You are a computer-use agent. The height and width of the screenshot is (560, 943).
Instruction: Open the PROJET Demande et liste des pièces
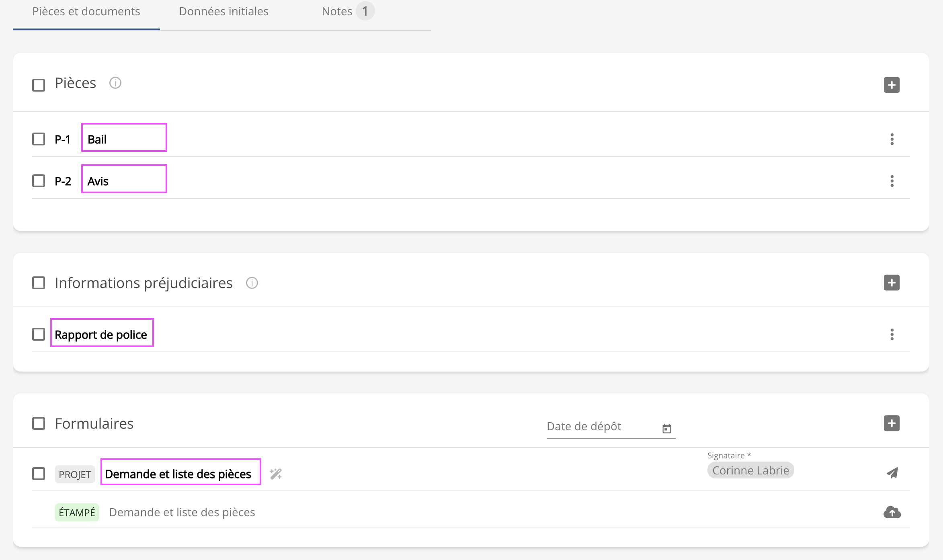coord(178,474)
